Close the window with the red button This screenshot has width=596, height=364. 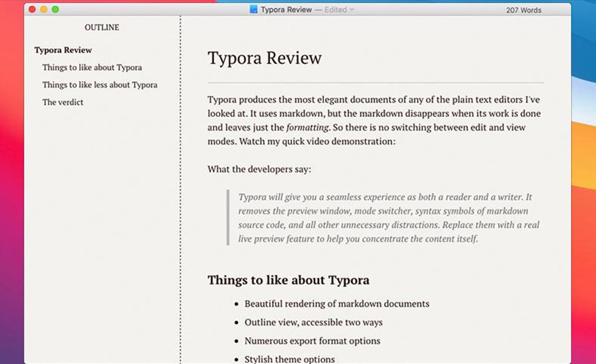pyautogui.click(x=32, y=9)
